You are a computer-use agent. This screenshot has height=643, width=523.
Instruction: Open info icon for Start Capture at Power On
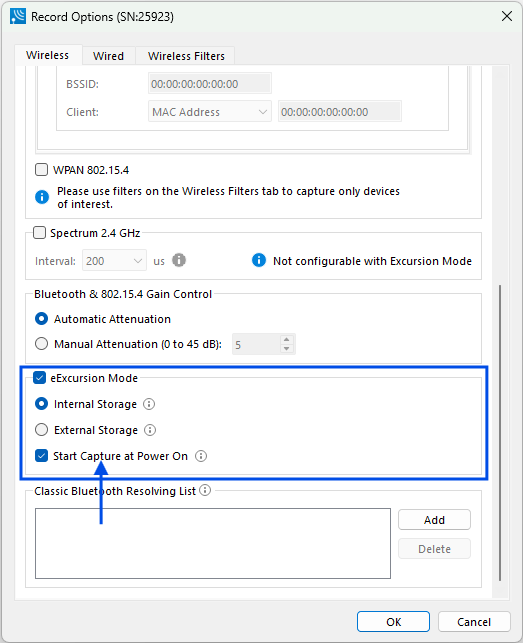tap(201, 456)
